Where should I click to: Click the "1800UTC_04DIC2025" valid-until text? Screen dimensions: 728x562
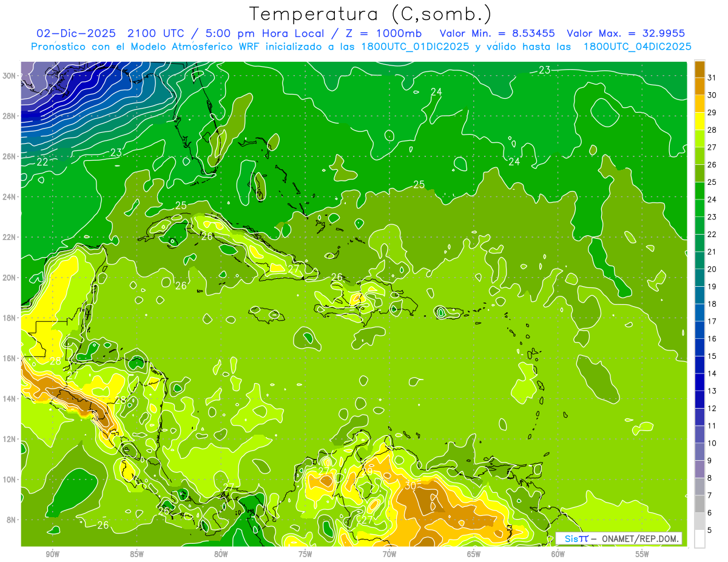637,47
